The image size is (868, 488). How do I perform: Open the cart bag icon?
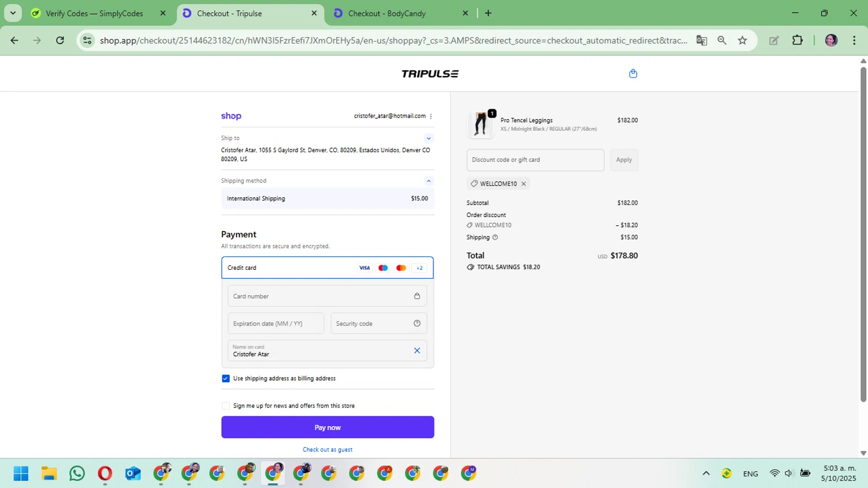click(633, 74)
